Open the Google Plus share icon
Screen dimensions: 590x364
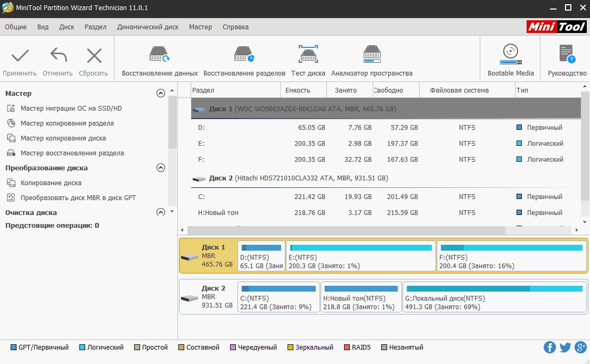[x=581, y=347]
